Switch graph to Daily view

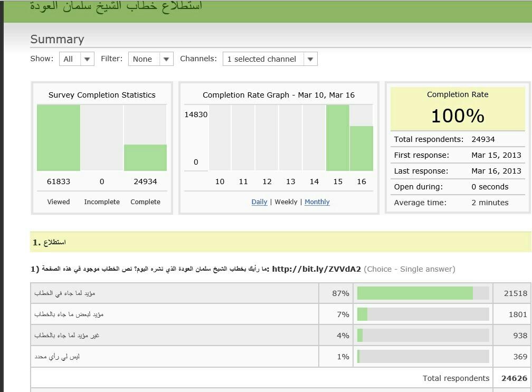coord(259,202)
